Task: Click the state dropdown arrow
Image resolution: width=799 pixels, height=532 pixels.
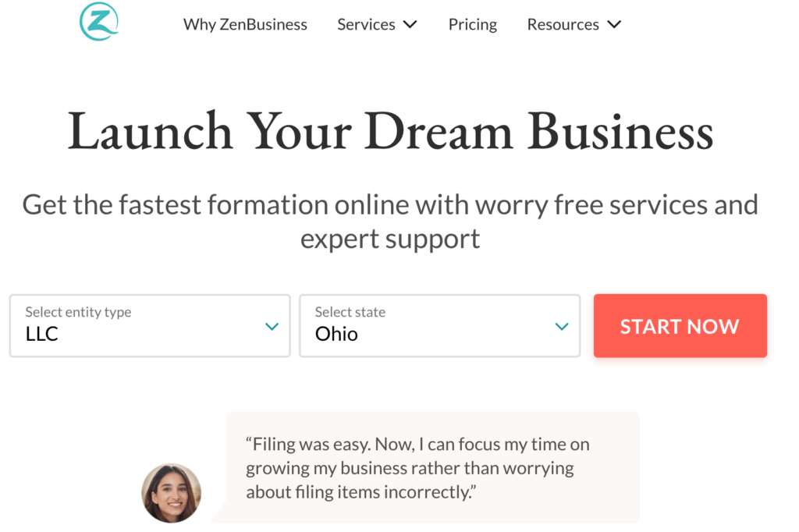Action: point(561,326)
